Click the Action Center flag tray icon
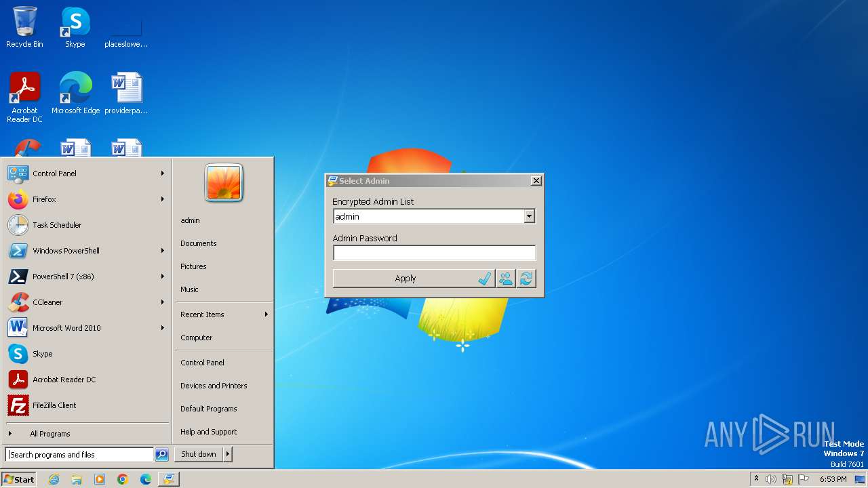The image size is (868, 488). 804,479
